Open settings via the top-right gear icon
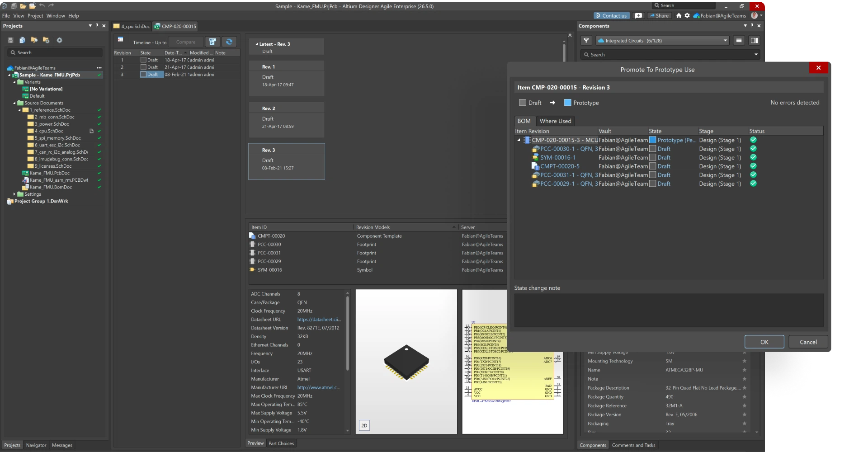 (x=687, y=15)
